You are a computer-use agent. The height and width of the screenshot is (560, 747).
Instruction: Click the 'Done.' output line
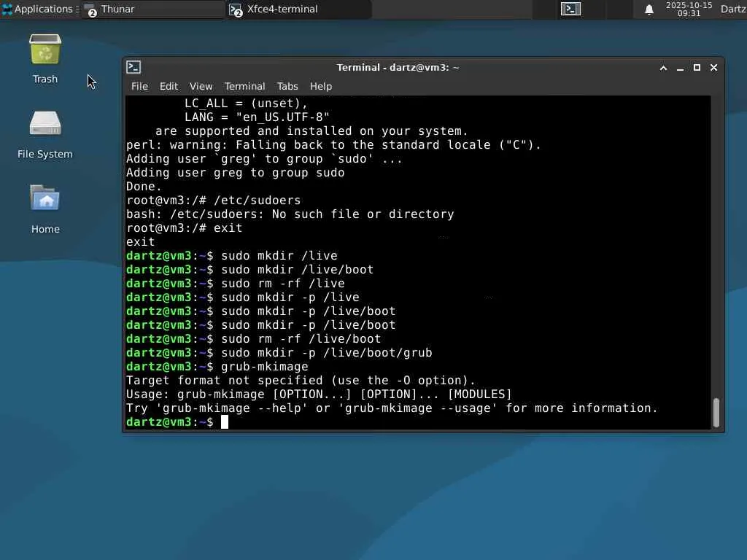[x=144, y=187]
